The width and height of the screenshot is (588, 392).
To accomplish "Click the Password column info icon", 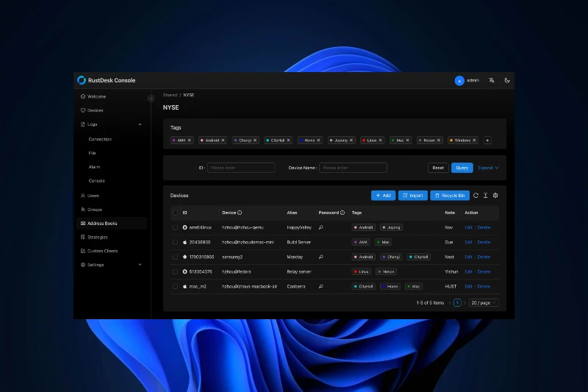I will [342, 213].
